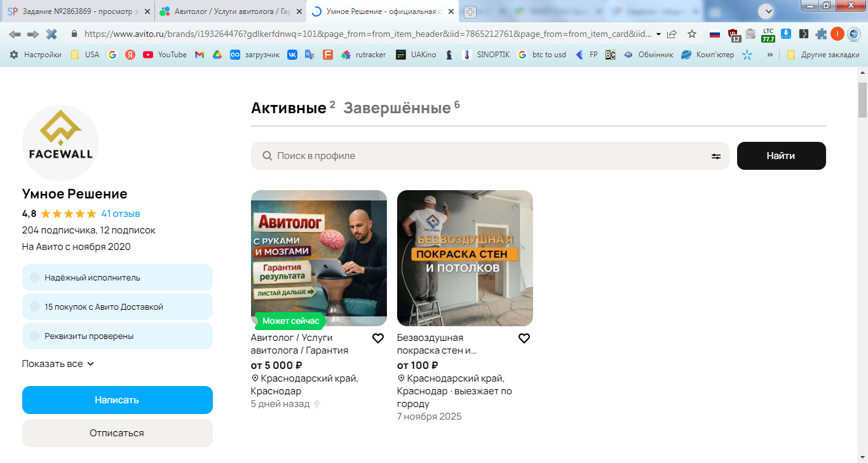Click the browser address bar URL
Screen dimensions: 868x463
pos(367,34)
